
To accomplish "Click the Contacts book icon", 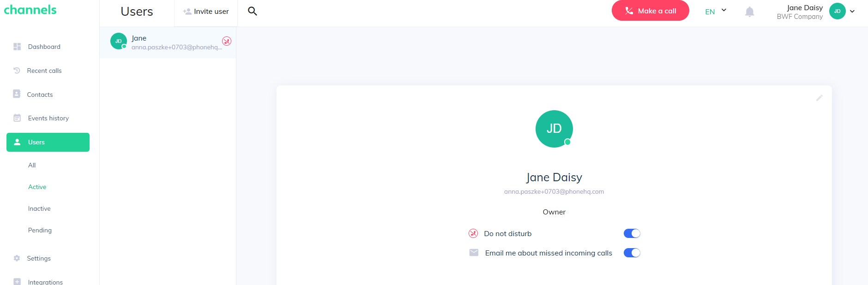I will pyautogui.click(x=17, y=94).
